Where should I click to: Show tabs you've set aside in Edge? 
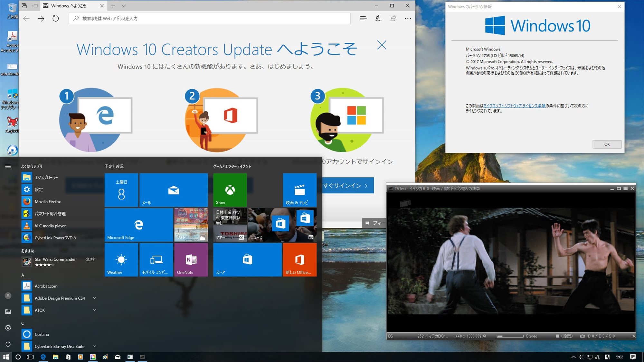(24, 6)
